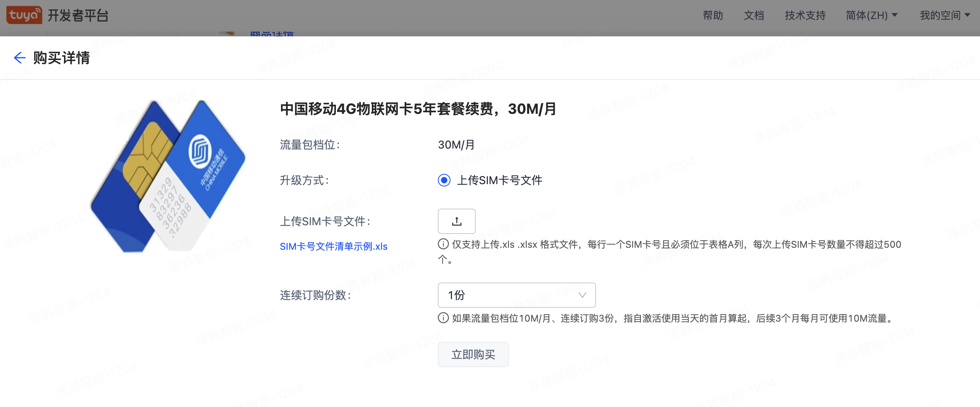
Task: Click the 立即购买 button
Action: point(473,354)
